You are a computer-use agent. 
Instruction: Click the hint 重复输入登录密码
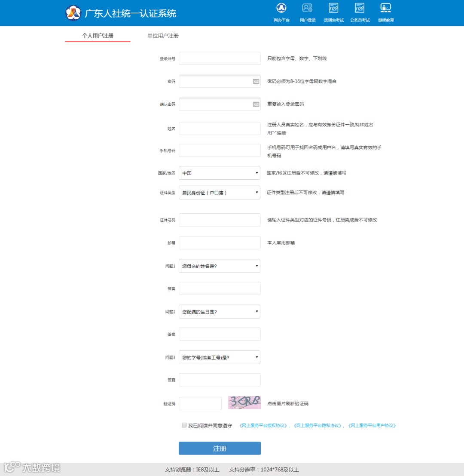285,104
